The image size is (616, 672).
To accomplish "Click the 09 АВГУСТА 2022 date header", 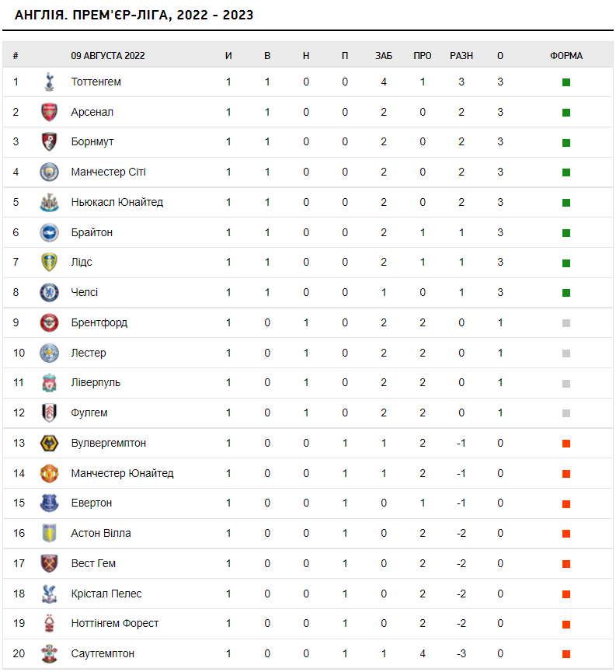I will coord(108,56).
